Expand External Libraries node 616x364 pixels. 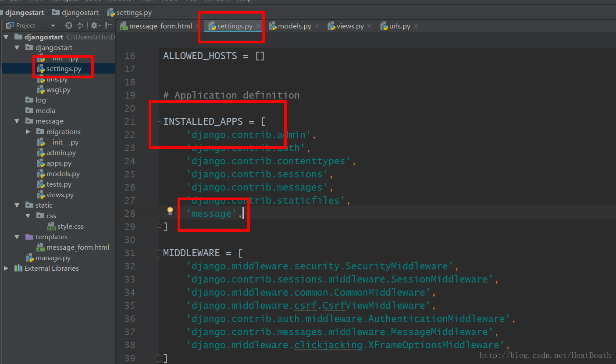pos(6,268)
